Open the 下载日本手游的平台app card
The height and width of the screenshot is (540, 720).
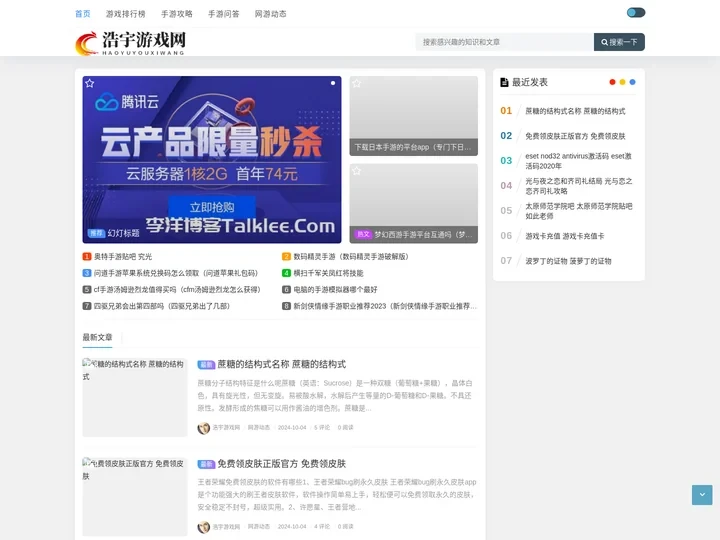(x=413, y=116)
